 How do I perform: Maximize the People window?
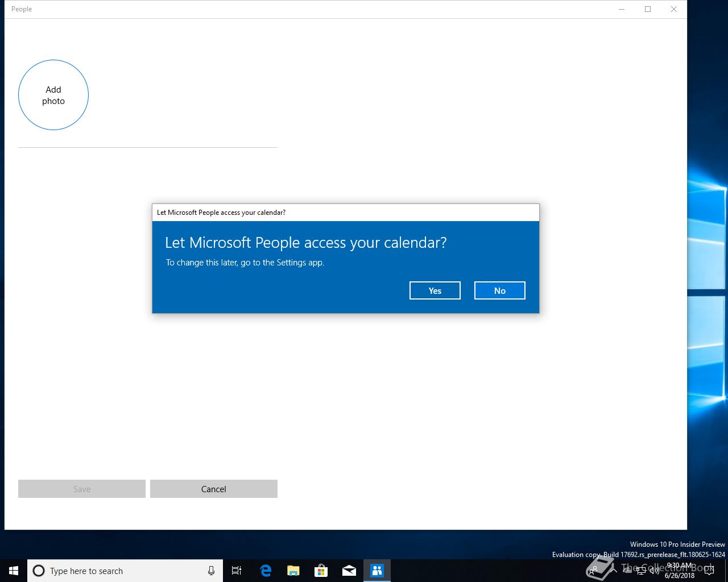point(648,9)
